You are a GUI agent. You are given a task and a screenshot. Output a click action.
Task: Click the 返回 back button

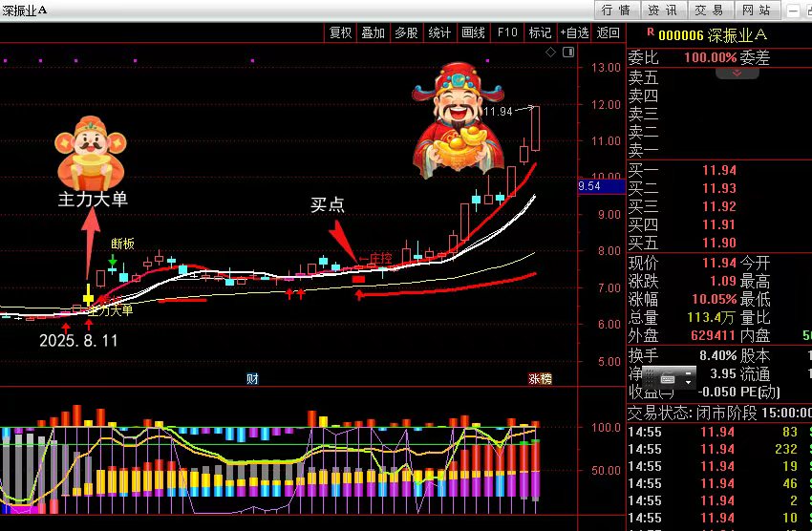[x=608, y=32]
